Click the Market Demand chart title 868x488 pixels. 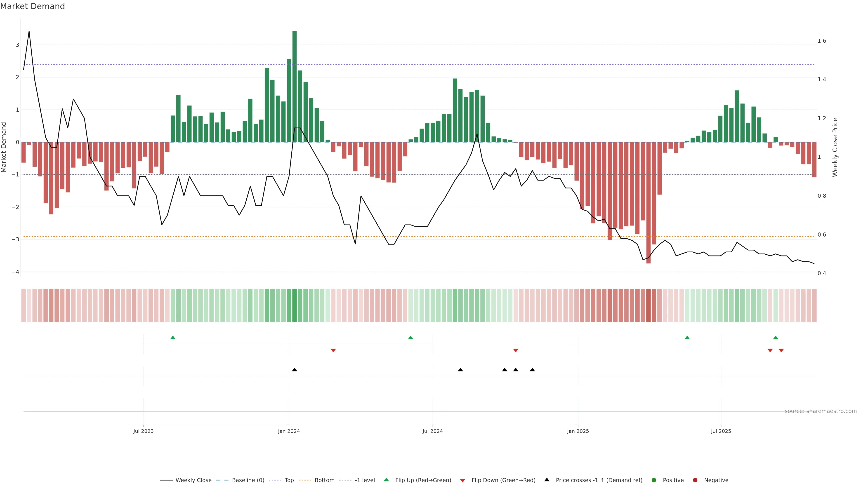click(32, 6)
